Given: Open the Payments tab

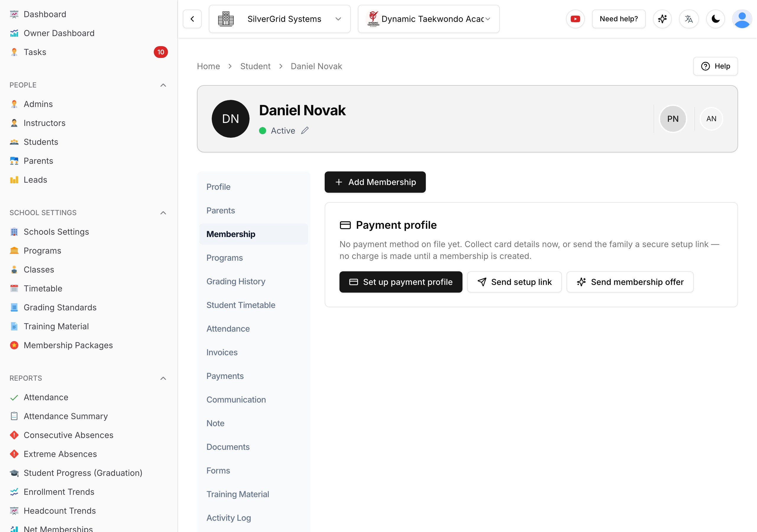Looking at the screenshot, I should [253, 376].
